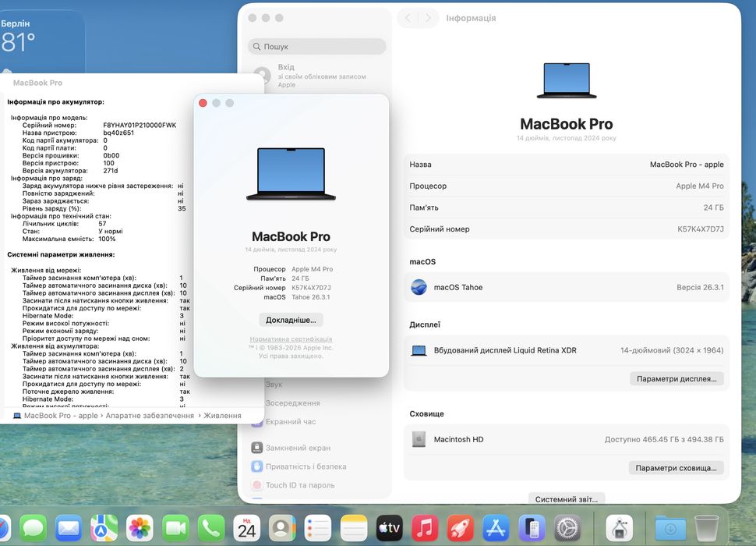Open Contacts from the dock
This screenshot has width=756, height=546.
tap(282, 528)
